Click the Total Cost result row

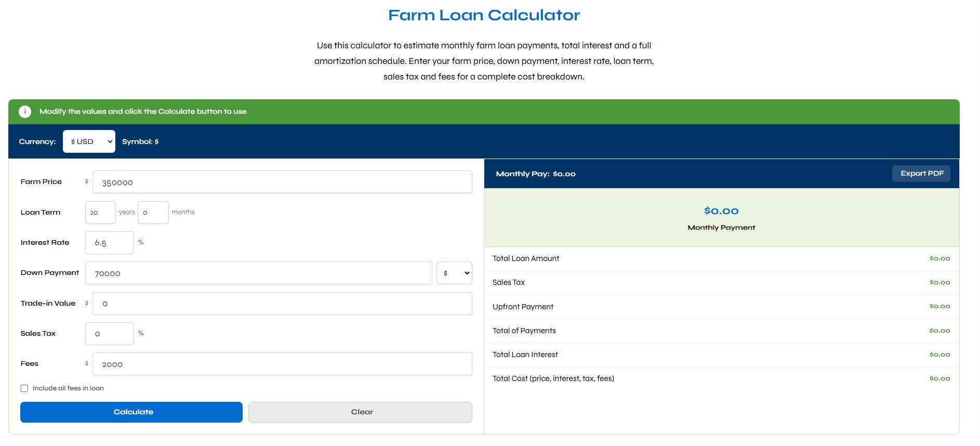coord(721,378)
